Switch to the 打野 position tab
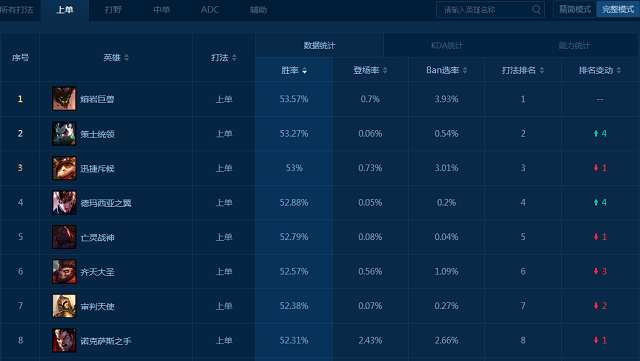The width and height of the screenshot is (640, 361). [113, 10]
